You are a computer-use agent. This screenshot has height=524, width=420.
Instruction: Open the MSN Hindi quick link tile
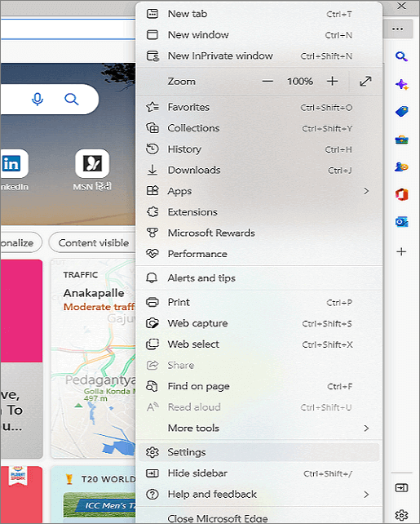(92, 170)
